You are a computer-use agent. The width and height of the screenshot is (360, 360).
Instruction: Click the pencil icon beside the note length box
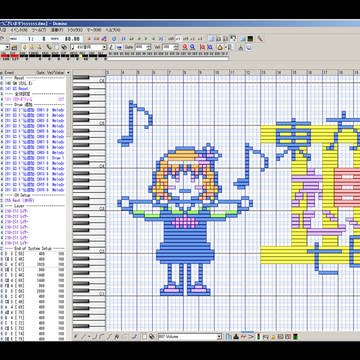(x=112, y=47)
